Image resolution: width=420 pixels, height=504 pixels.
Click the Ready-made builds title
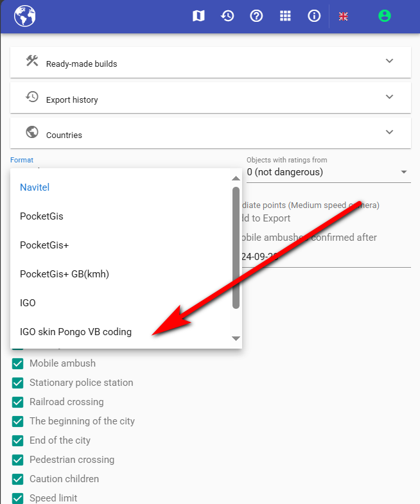(x=82, y=64)
